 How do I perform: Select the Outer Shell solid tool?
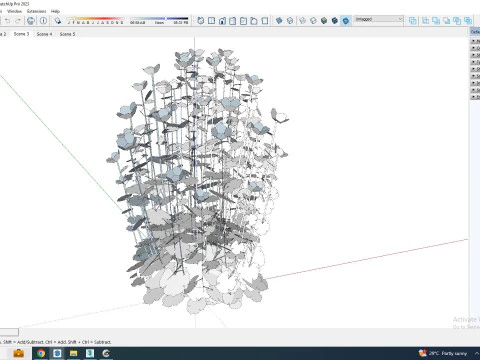coord(413,21)
